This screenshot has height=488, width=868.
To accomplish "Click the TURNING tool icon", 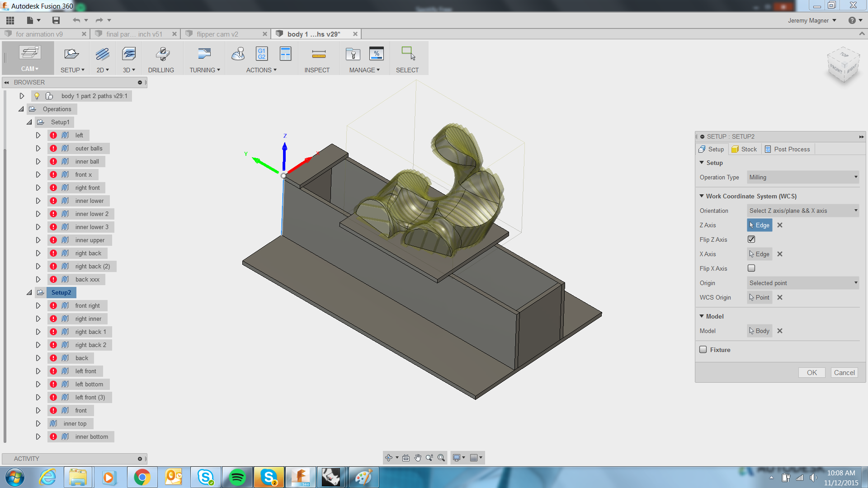I will point(204,54).
